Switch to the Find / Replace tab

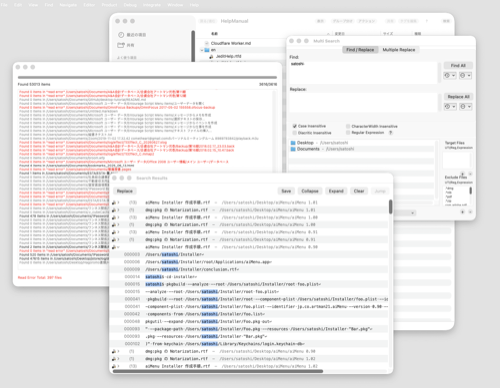coord(360,50)
